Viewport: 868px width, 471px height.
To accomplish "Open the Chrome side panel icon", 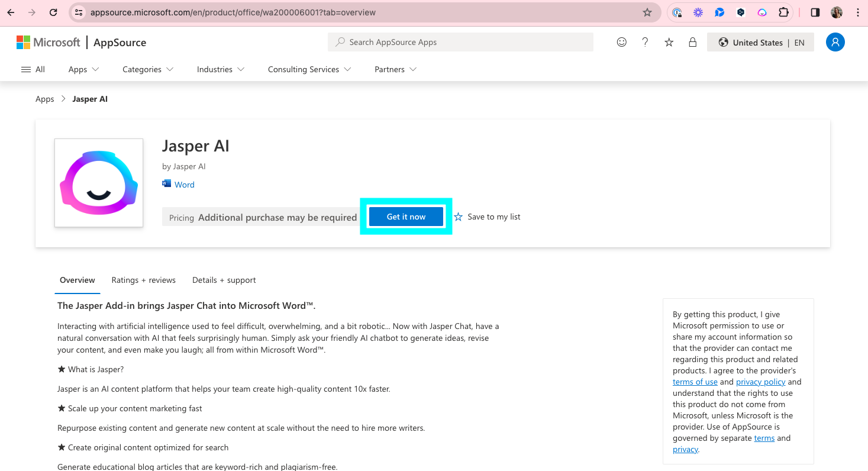I will click(x=815, y=12).
